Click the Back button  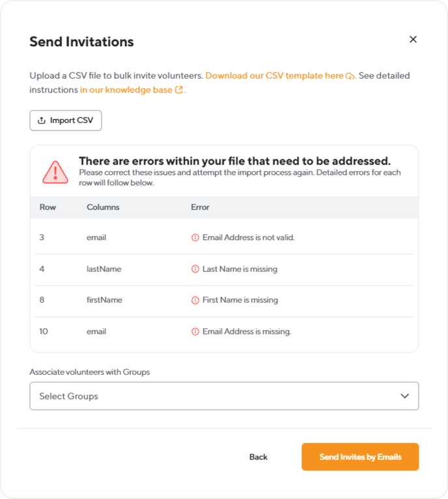click(258, 457)
